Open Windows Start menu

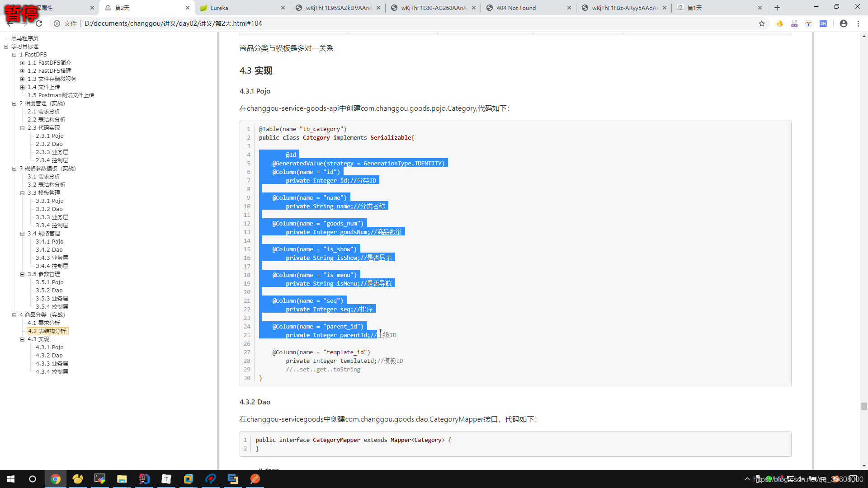pos(11,479)
